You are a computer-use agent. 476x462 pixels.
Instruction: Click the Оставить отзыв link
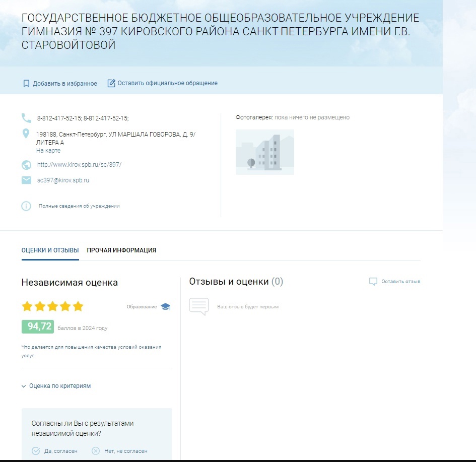(x=401, y=282)
